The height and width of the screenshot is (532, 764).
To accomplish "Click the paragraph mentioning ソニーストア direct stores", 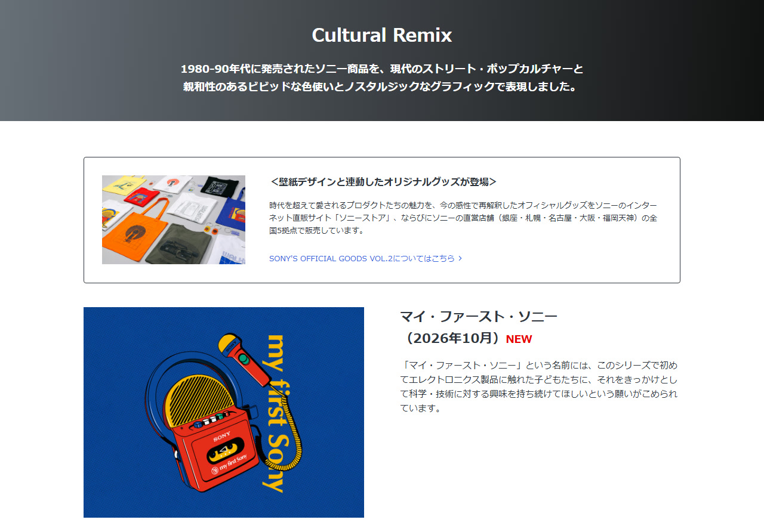I will coord(463,217).
